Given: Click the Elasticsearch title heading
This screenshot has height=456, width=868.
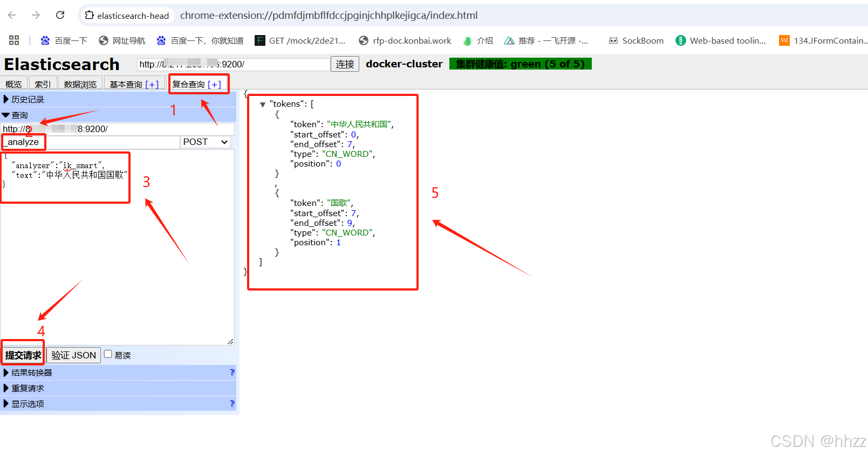Looking at the screenshot, I should point(61,64).
